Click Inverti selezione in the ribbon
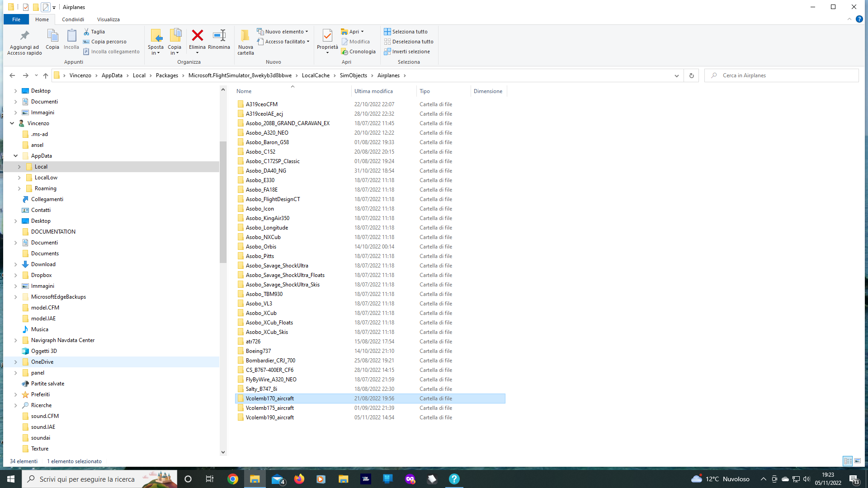868x488 pixels. [407, 52]
